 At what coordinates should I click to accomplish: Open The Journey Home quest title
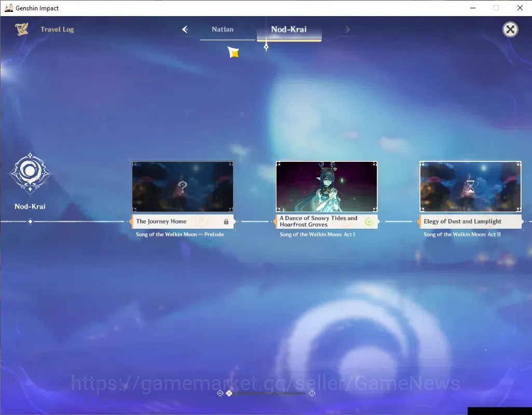click(161, 222)
